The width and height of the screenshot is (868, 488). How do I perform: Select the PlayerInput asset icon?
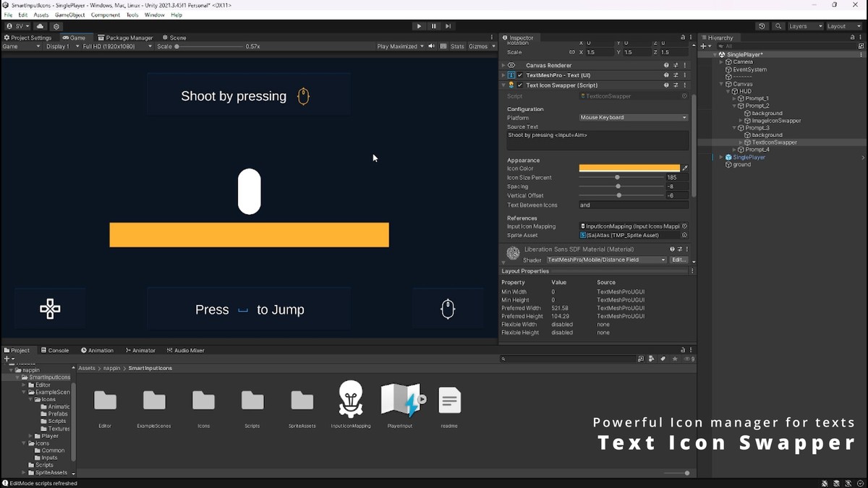pos(400,399)
